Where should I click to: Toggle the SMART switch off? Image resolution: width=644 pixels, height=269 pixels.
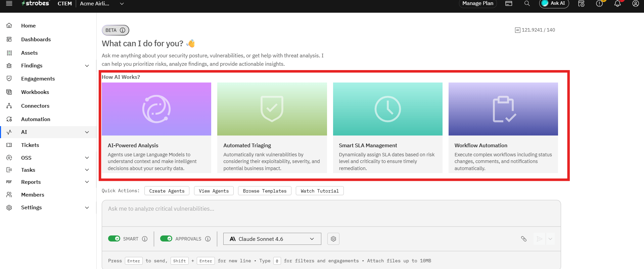point(114,238)
